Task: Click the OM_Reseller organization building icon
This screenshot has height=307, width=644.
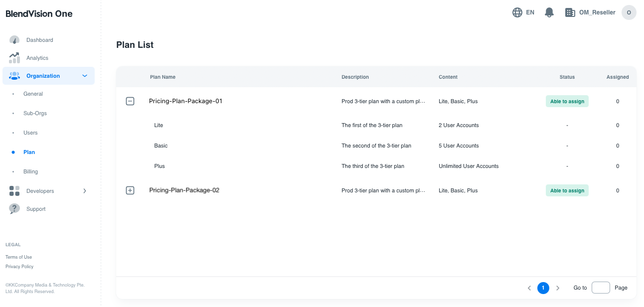Action: (570, 12)
